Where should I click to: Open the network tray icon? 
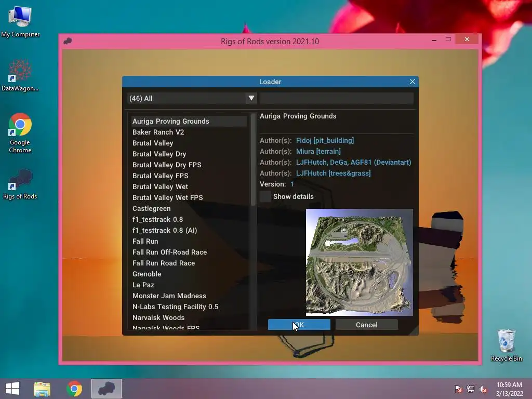pyautogui.click(x=471, y=389)
